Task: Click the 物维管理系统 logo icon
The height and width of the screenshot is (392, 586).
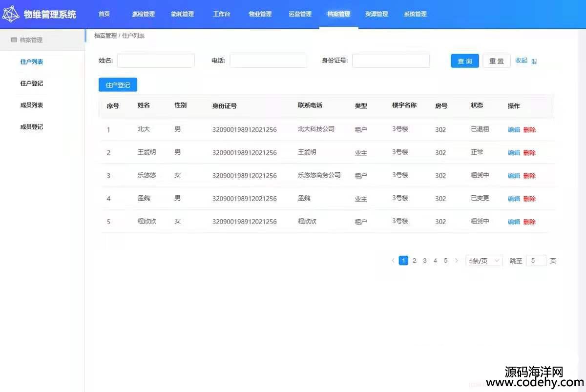Action: (x=11, y=14)
